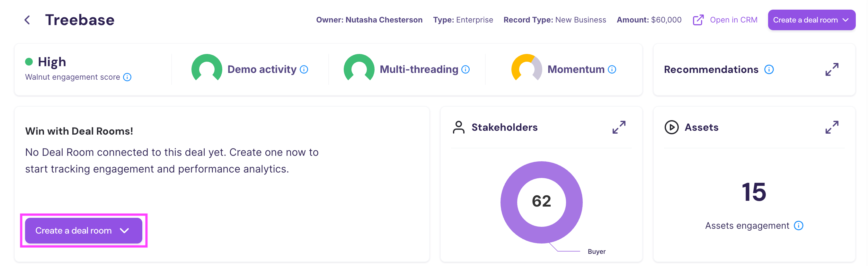Click the info icon beside Momentum
868x266 pixels.
coord(612,69)
